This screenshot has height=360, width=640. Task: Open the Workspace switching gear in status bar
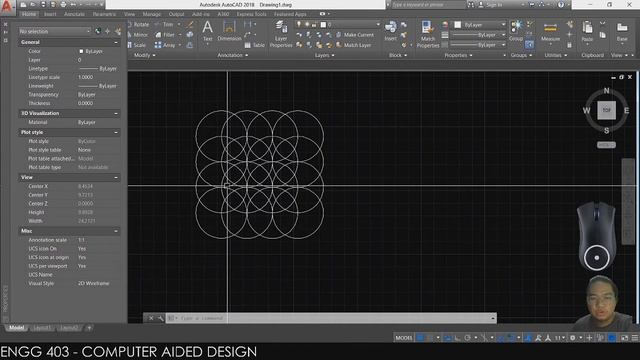pyautogui.click(x=573, y=338)
